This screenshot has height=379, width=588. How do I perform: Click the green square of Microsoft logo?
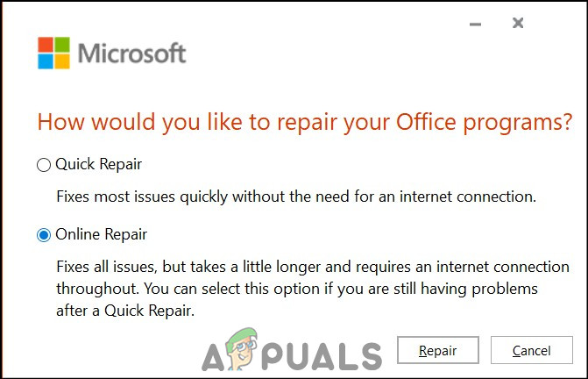click(61, 45)
